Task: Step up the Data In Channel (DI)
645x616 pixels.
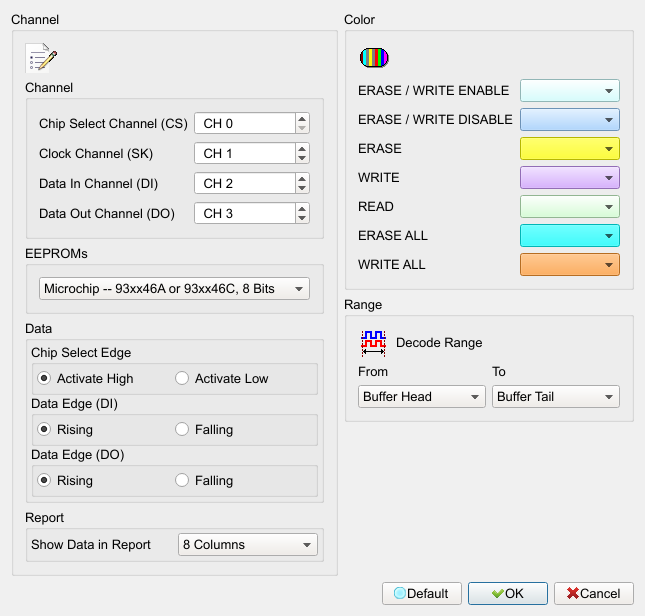Action: [302, 179]
